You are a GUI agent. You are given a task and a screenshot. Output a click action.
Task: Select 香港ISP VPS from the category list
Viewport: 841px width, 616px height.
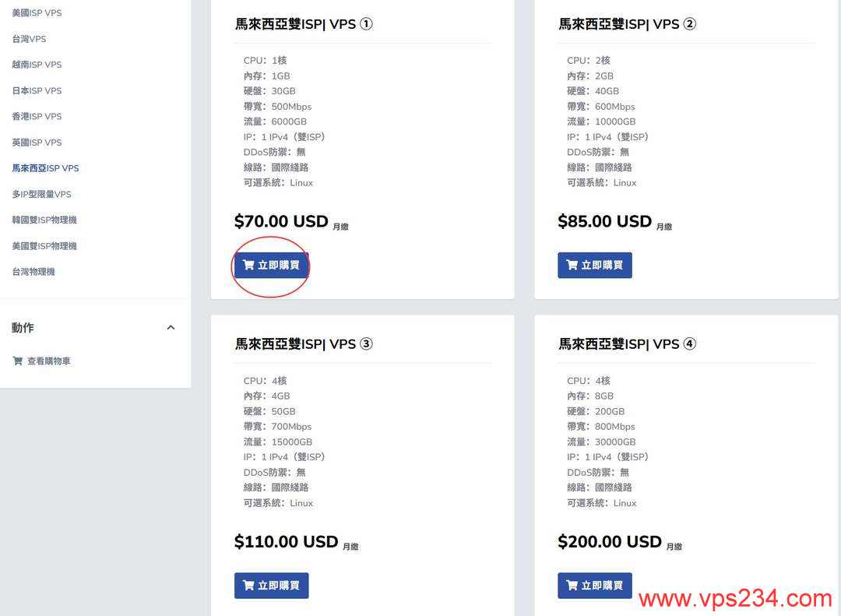tap(38, 116)
